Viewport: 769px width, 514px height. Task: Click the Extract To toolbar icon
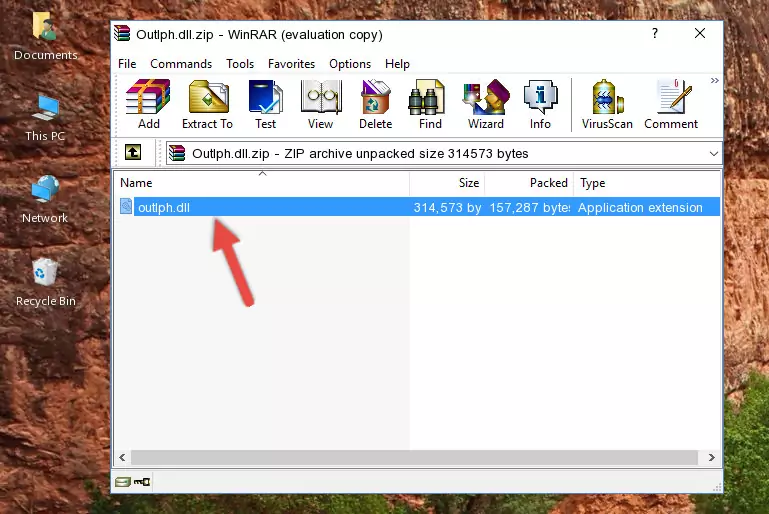207,104
